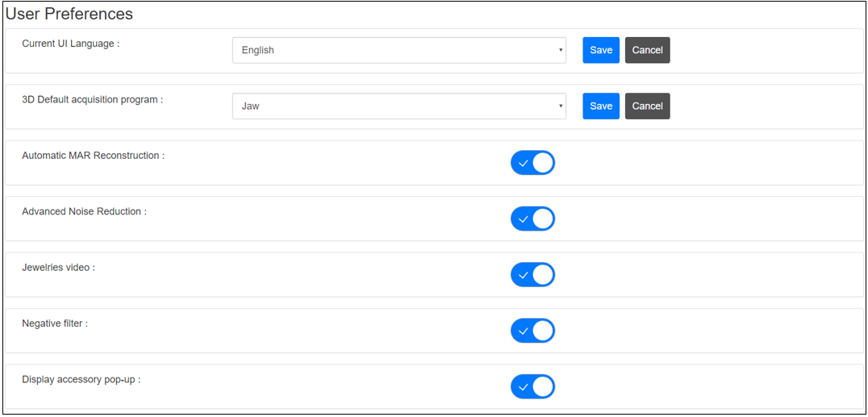Cancel the Current UI Language change
868x417 pixels.
(647, 50)
